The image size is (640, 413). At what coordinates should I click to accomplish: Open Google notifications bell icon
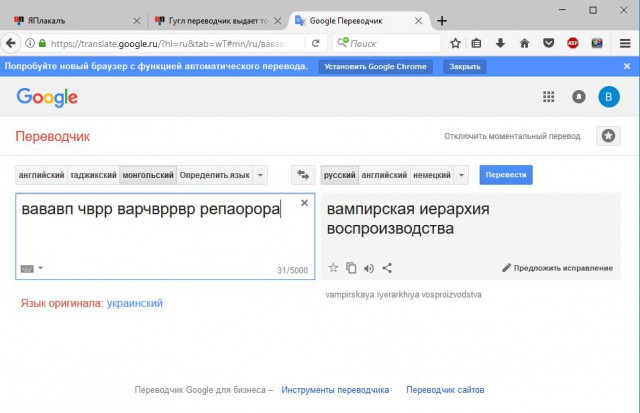point(579,97)
